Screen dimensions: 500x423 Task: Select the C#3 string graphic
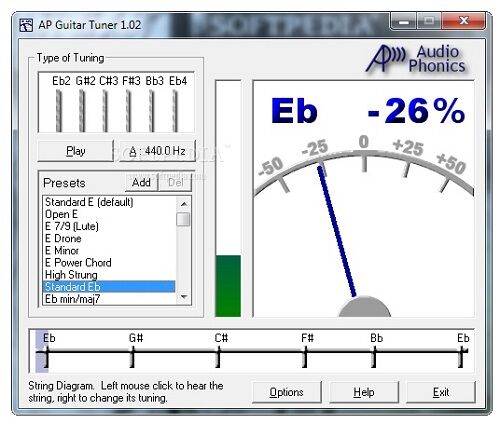tap(106, 110)
